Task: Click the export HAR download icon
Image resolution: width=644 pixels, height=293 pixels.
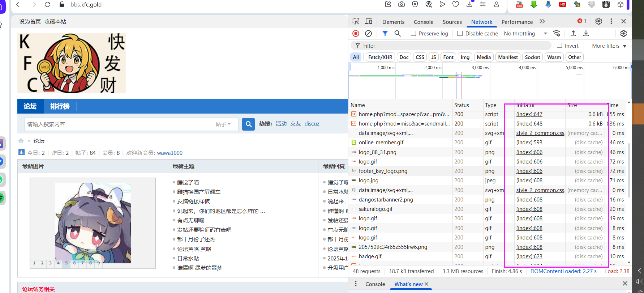Action: coord(586,34)
